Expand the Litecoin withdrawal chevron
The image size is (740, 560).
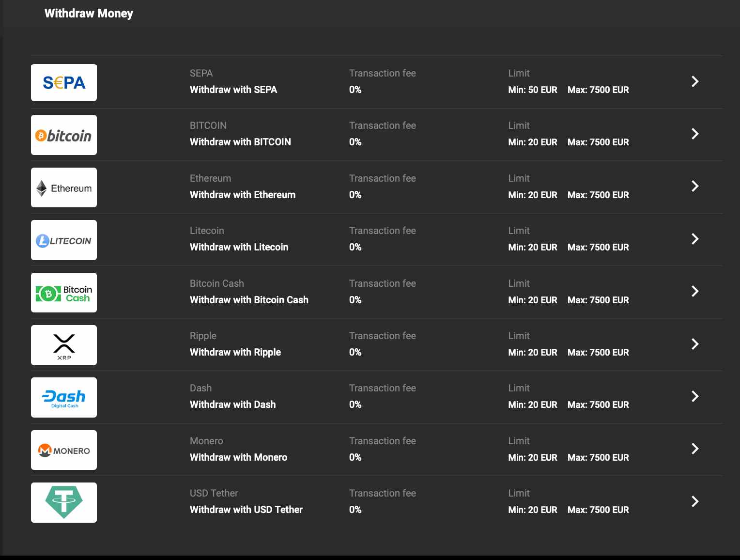(x=695, y=239)
